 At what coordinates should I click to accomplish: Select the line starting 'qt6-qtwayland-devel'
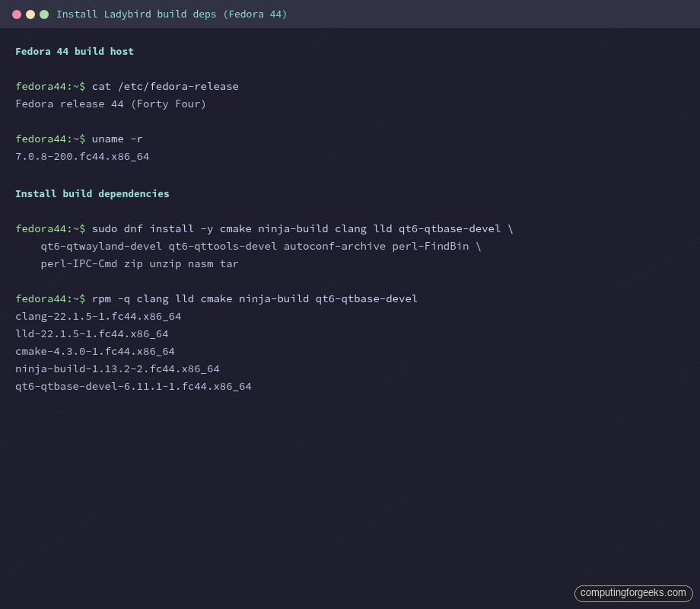[261, 246]
